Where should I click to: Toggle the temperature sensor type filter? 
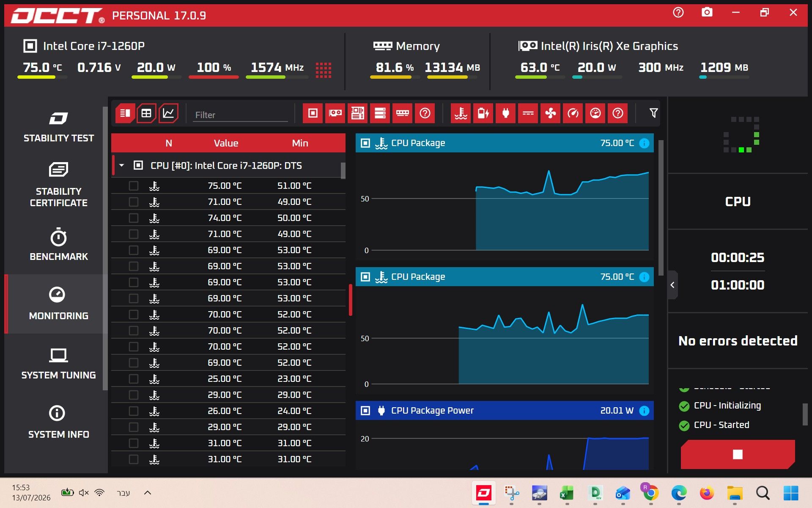(461, 113)
